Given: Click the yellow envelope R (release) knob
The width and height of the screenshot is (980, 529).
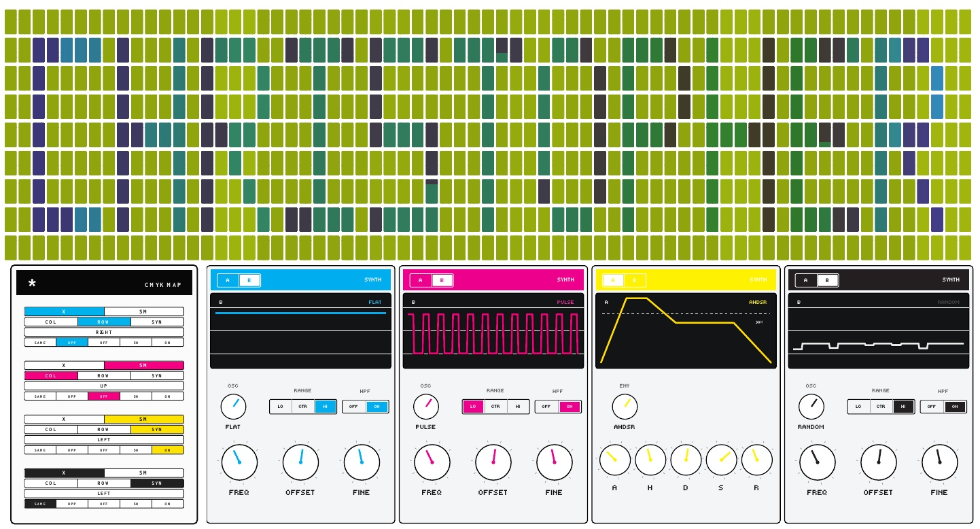Looking at the screenshot, I should tap(756, 460).
